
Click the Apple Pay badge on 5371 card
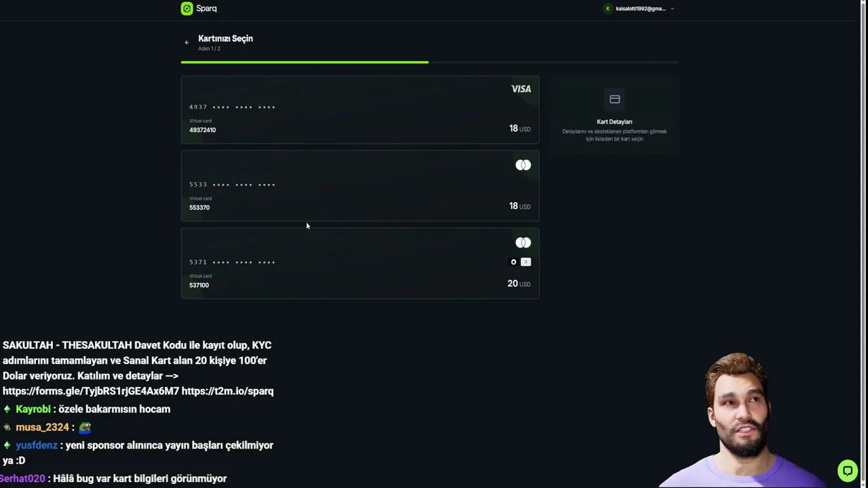coord(513,262)
